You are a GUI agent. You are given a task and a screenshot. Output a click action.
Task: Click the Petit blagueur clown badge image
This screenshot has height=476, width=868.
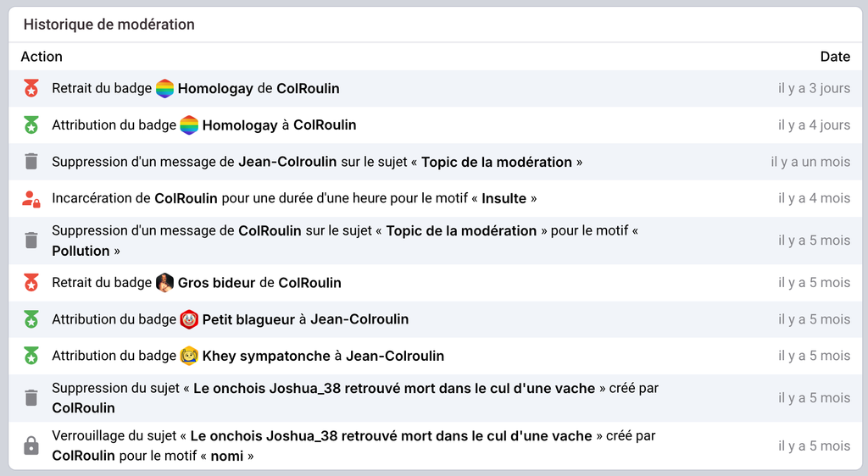coord(189,319)
